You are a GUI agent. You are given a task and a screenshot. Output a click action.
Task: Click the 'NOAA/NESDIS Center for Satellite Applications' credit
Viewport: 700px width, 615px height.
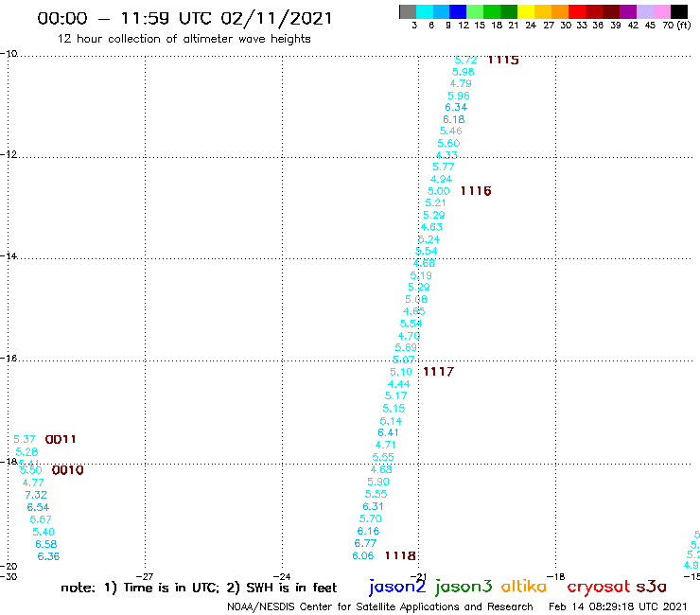point(342,607)
